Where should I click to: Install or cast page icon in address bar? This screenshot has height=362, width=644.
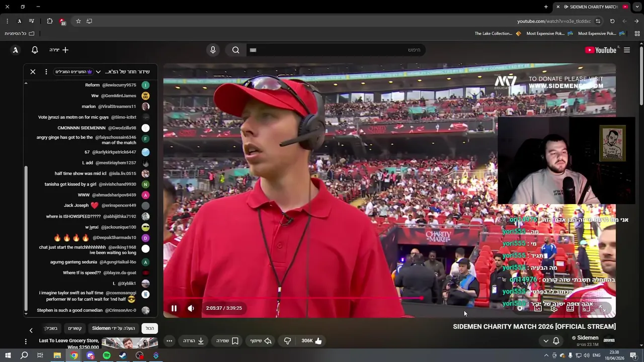(x=90, y=21)
